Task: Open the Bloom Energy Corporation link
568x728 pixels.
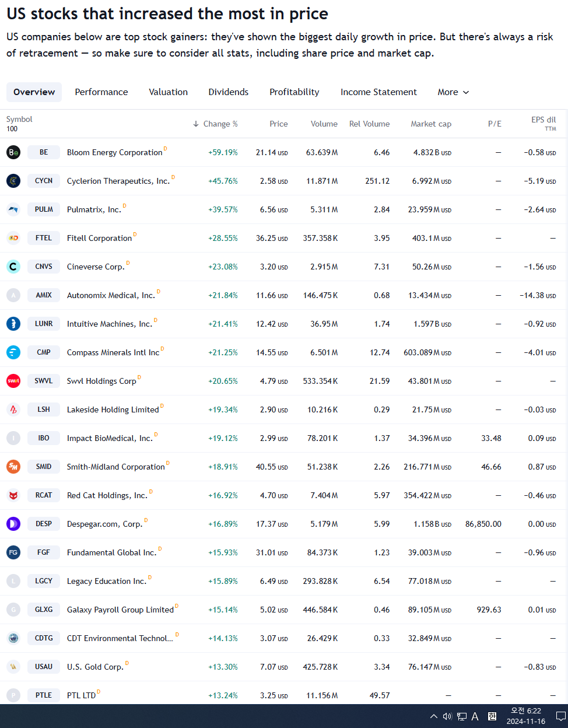Action: pyautogui.click(x=114, y=152)
